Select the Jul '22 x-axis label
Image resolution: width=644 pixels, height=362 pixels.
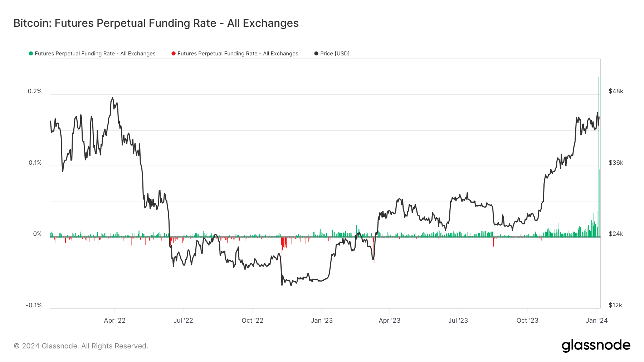[x=183, y=321]
